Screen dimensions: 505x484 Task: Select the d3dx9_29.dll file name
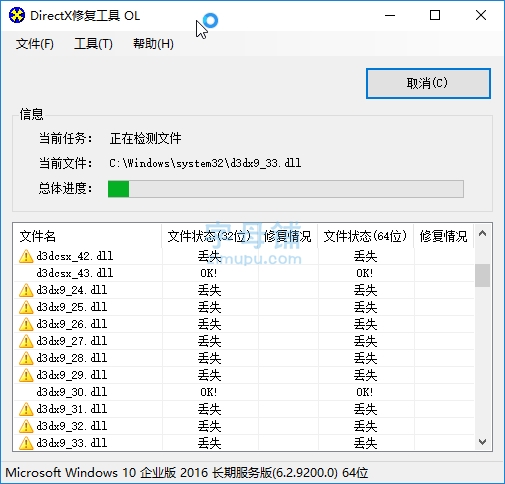point(72,375)
